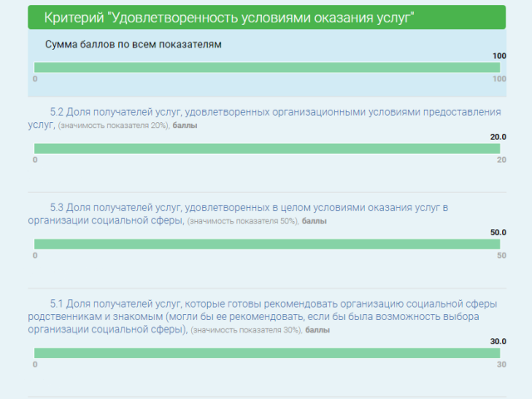This screenshot has height=399, width=532.
Task: Click the maximum label 50 under 5.3 bar
Action: click(x=502, y=255)
